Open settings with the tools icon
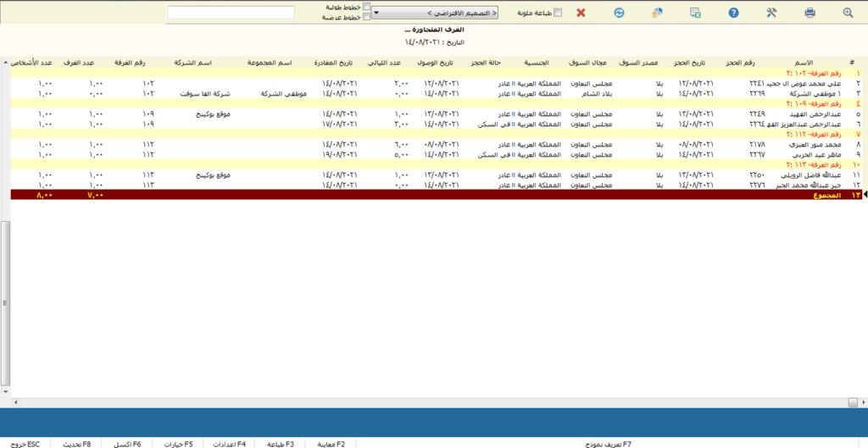The width and height of the screenshot is (868, 448). tap(771, 13)
